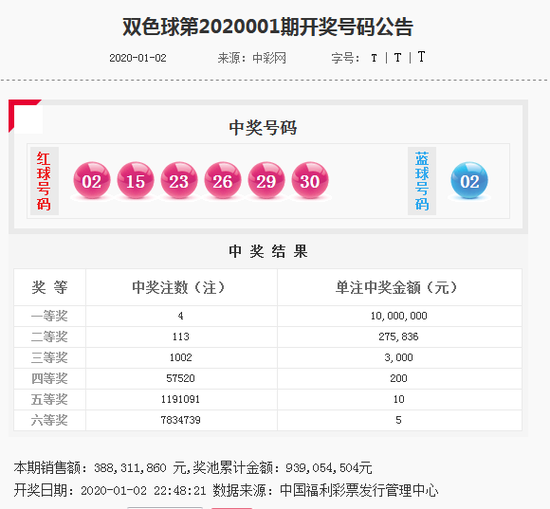Click red ball number 30
Image resolution: width=550 pixels, height=509 pixels.
coord(310,180)
